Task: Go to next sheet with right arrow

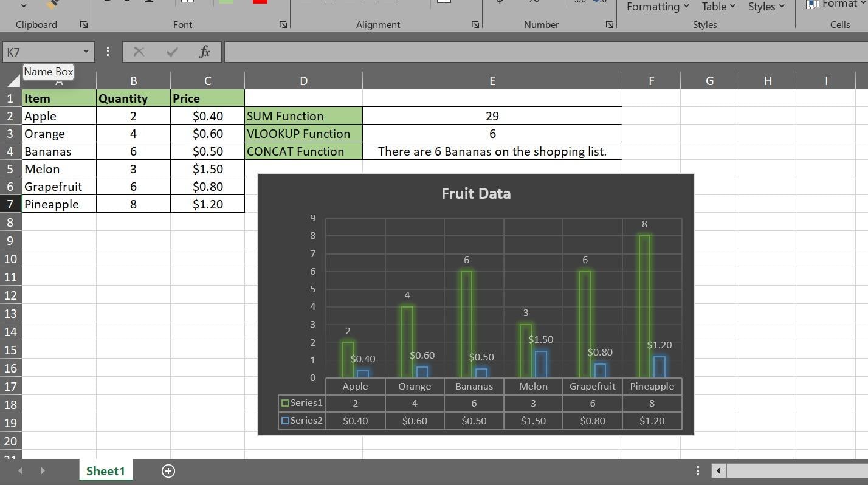Action: [x=43, y=471]
